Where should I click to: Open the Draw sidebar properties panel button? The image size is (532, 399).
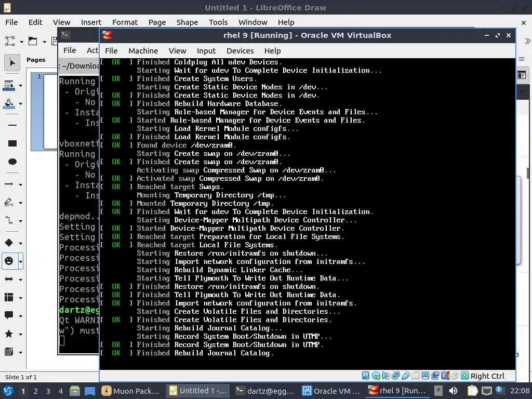pos(522,75)
